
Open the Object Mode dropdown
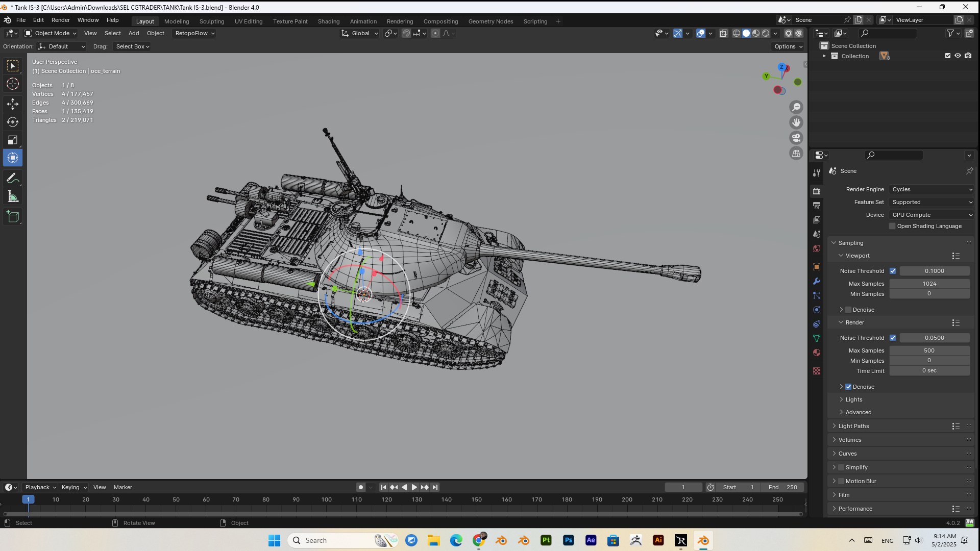click(x=51, y=33)
